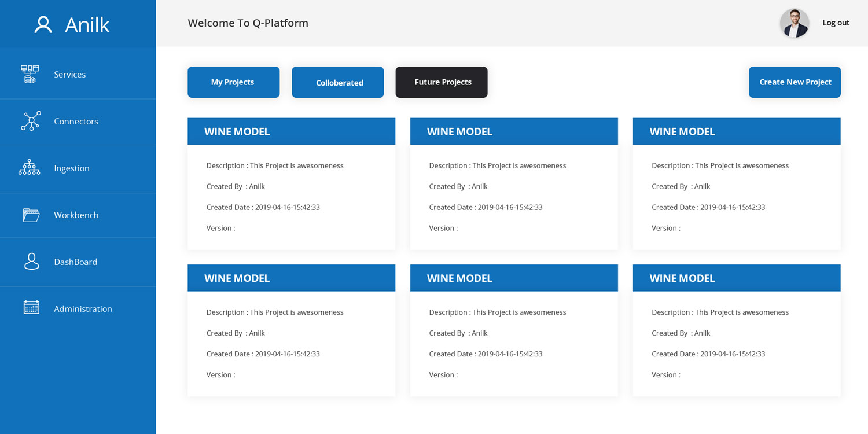
Task: Click the Welcome To Q-Platform heading
Action: point(248,23)
